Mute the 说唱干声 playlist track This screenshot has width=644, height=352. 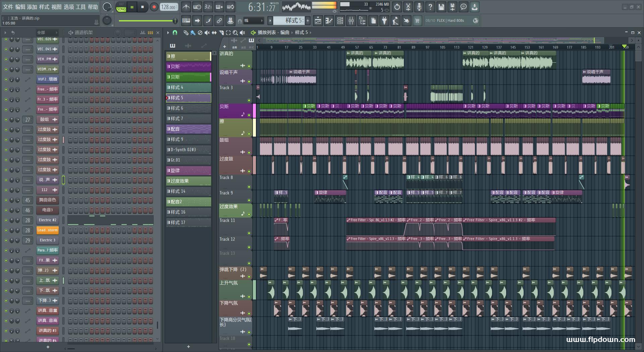[x=249, y=81]
